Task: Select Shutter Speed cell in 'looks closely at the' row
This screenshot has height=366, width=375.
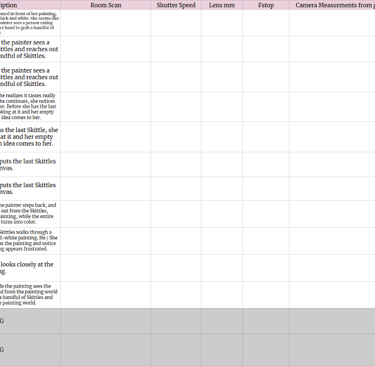Action: tap(176, 268)
